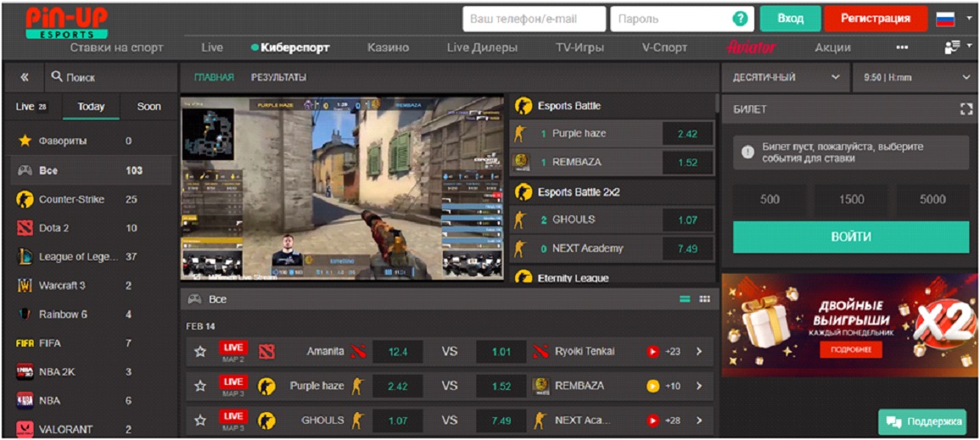Open the time format dropdown
This screenshot has width=980, height=440.
coord(915,77)
